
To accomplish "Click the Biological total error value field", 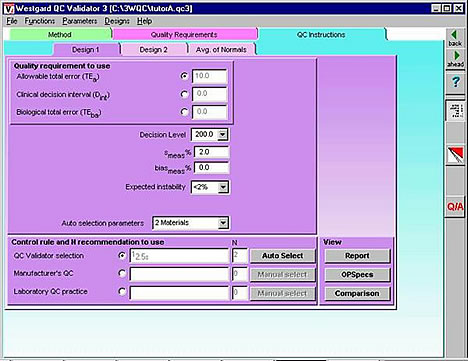I will [210, 112].
